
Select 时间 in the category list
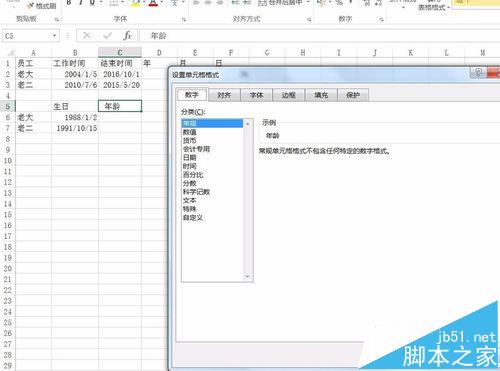(x=212, y=166)
